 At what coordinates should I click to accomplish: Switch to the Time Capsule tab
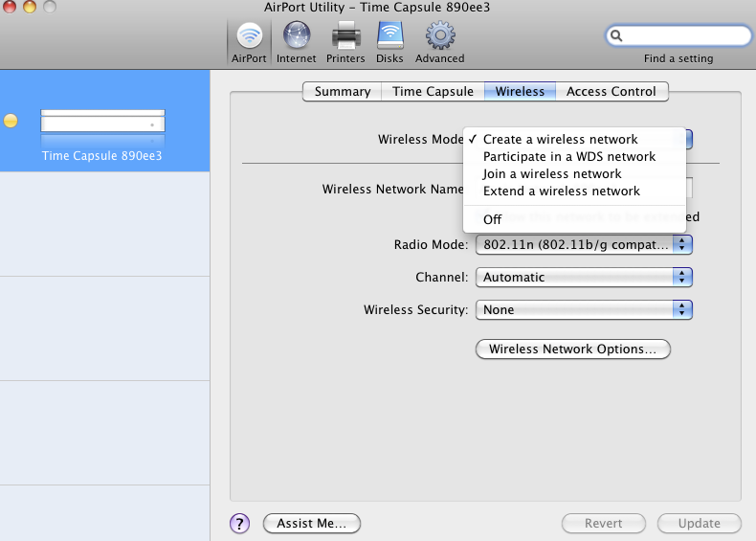433,91
